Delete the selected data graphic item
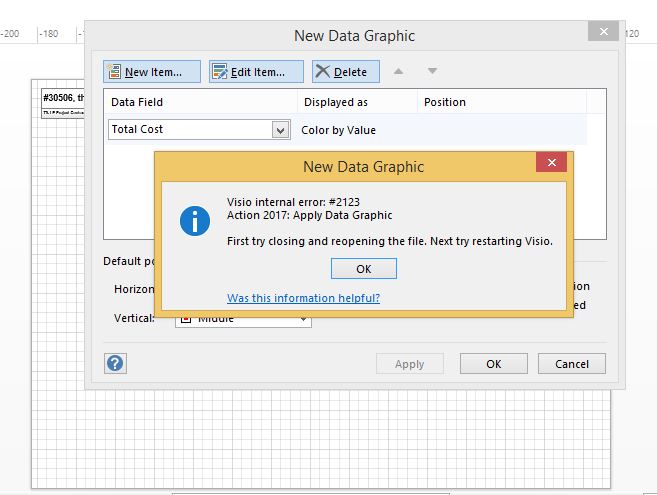The height and width of the screenshot is (495, 657). coord(346,72)
